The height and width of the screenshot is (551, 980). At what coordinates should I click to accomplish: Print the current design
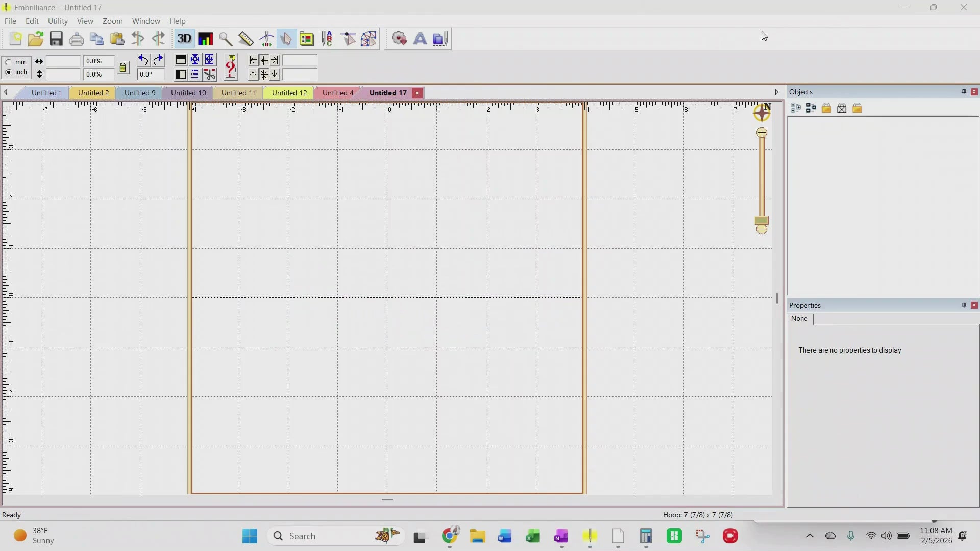pyautogui.click(x=77, y=39)
